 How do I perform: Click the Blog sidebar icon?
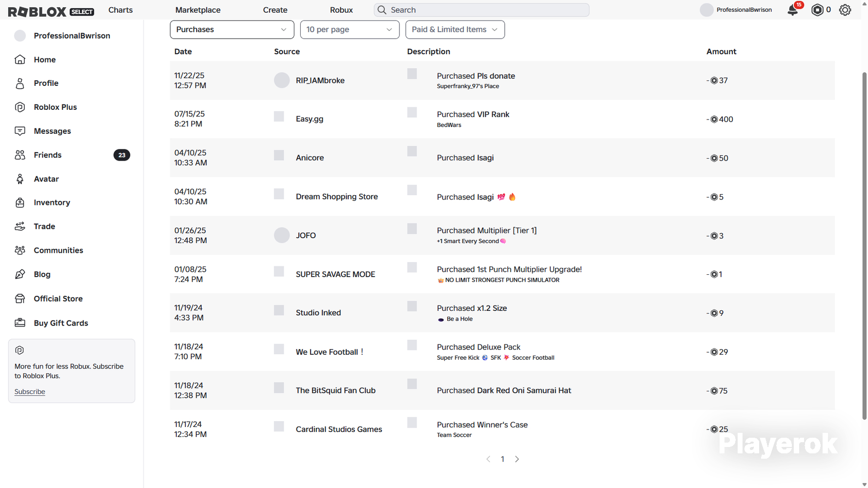[x=20, y=274]
